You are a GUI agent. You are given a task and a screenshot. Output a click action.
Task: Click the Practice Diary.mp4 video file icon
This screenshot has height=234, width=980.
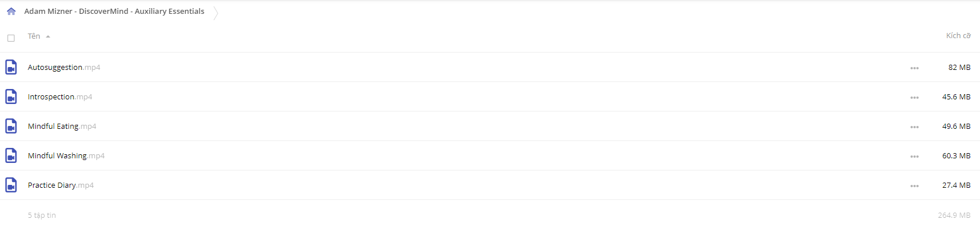[11, 185]
